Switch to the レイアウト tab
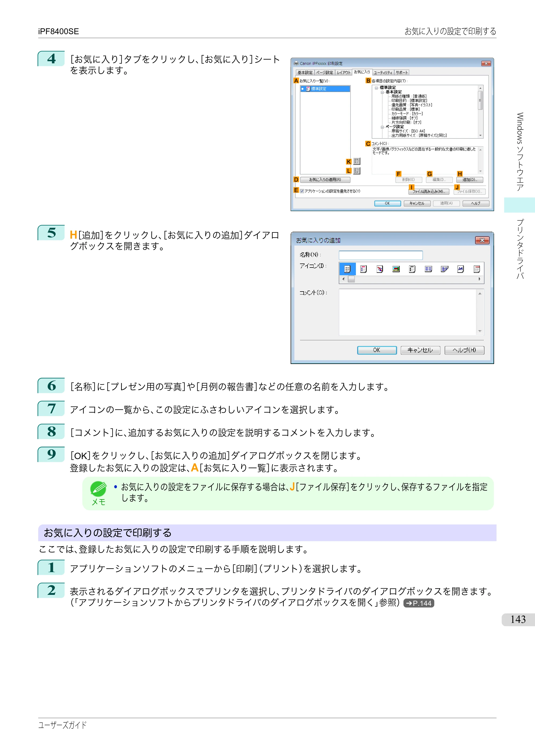Image resolution: width=535 pixels, height=756 pixels. 344,73
